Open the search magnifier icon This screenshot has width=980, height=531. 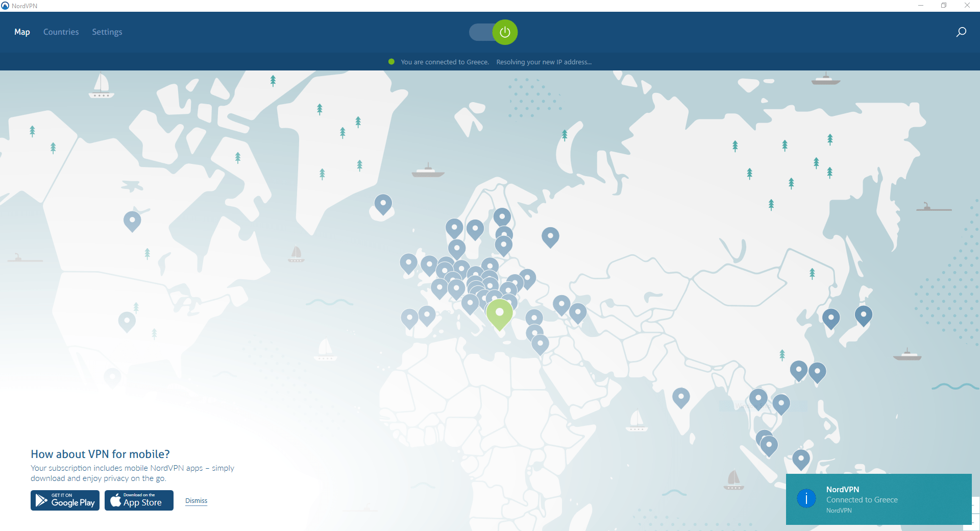pyautogui.click(x=961, y=32)
